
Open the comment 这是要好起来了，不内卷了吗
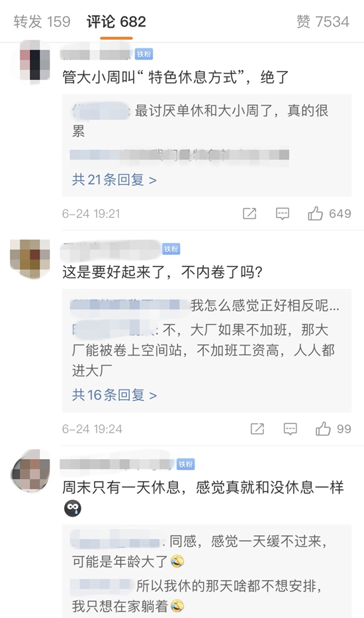pyautogui.click(x=163, y=272)
